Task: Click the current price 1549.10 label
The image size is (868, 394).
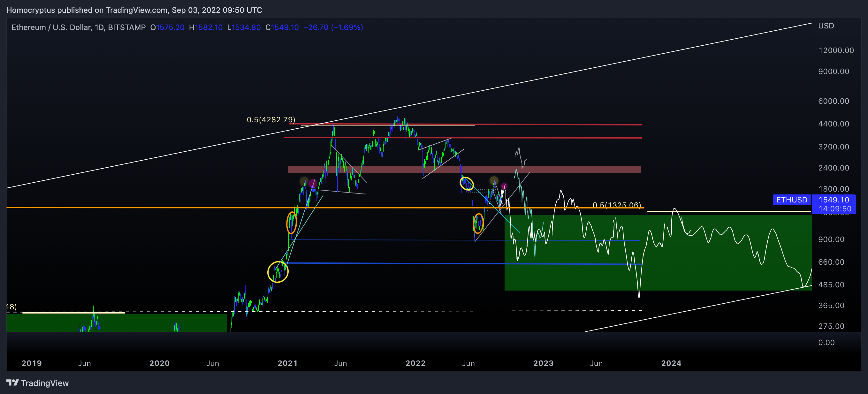Action: [834, 200]
